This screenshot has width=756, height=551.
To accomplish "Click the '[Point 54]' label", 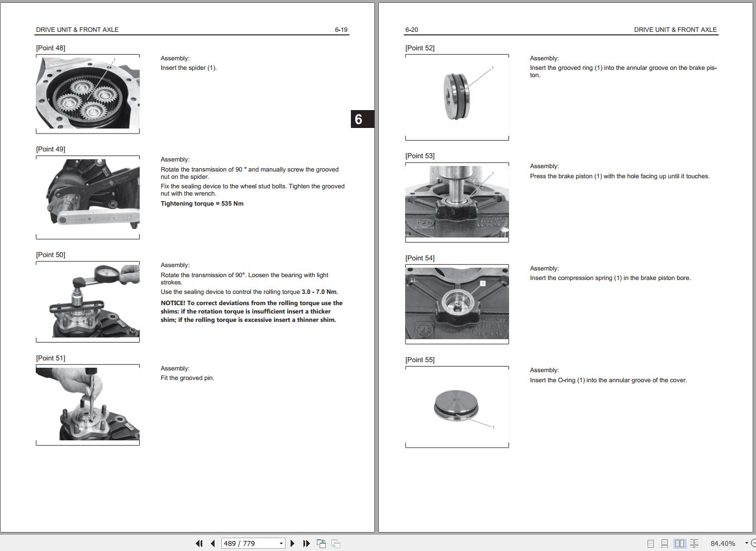I will 420,258.
